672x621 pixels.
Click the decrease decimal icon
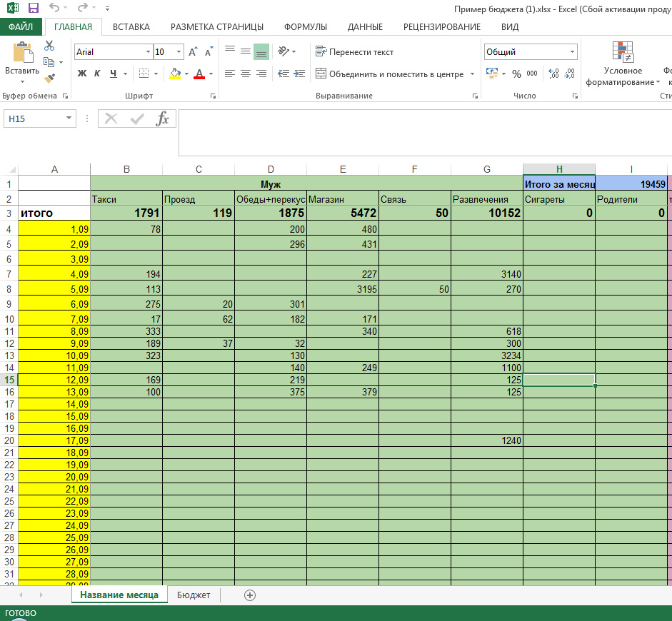(570, 74)
